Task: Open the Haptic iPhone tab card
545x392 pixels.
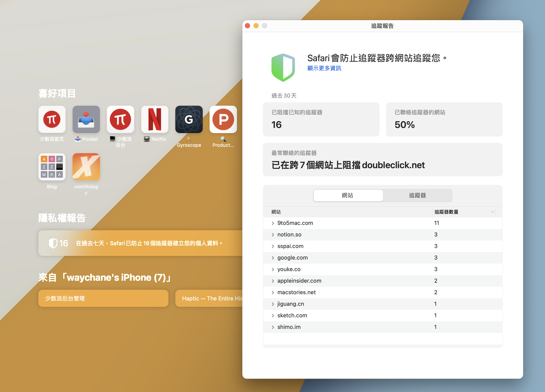Action: 209,298
